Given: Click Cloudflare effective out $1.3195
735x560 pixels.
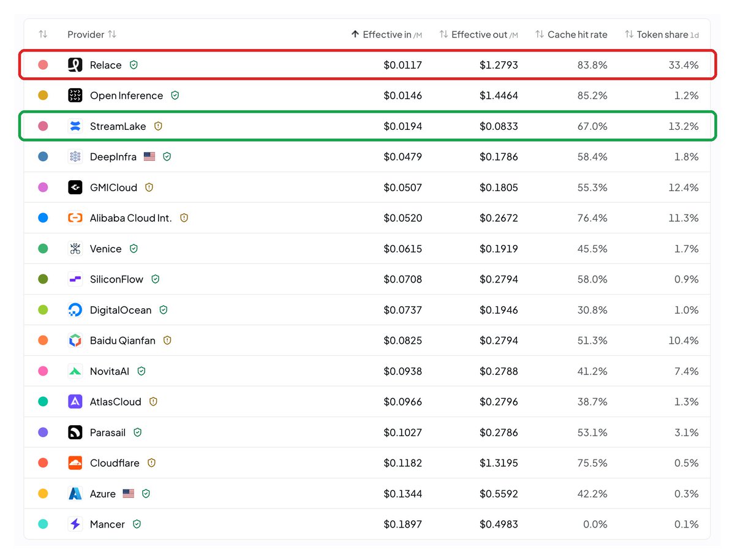Looking at the screenshot, I should (499, 463).
